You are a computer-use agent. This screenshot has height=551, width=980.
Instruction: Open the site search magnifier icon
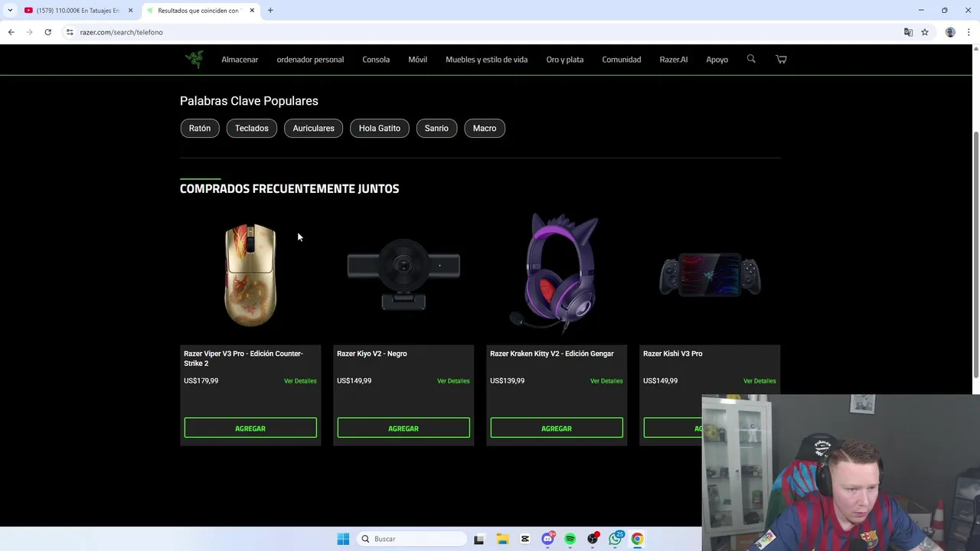point(751,59)
